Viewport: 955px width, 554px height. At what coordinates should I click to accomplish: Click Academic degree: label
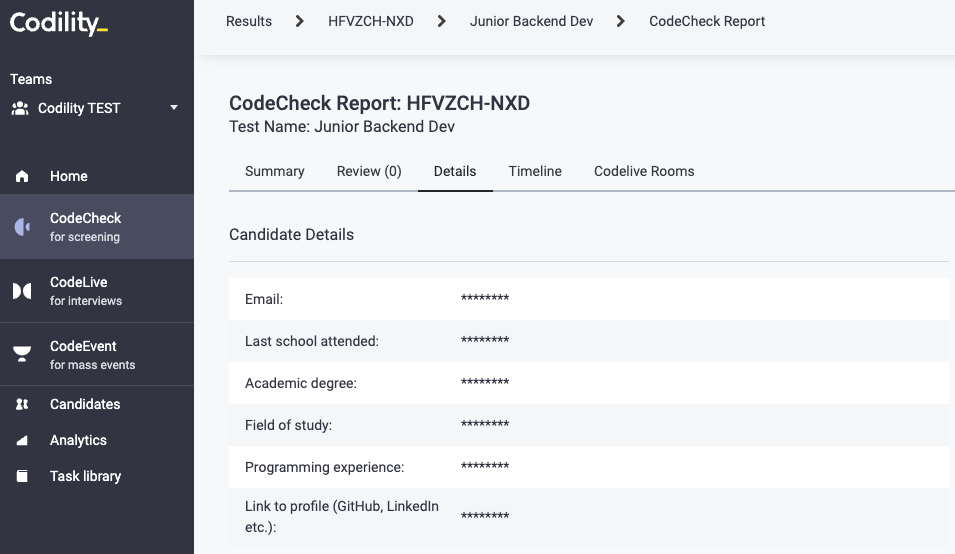(301, 384)
